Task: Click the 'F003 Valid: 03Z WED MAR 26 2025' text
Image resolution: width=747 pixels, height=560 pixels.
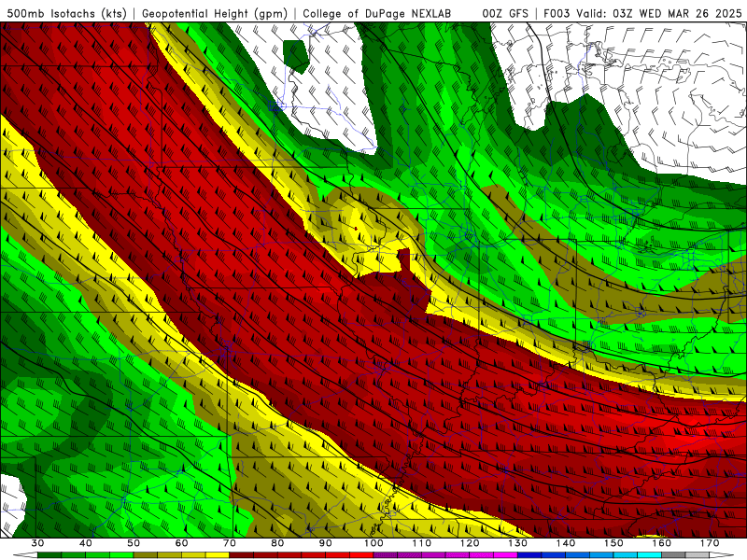Action: pyautogui.click(x=642, y=13)
